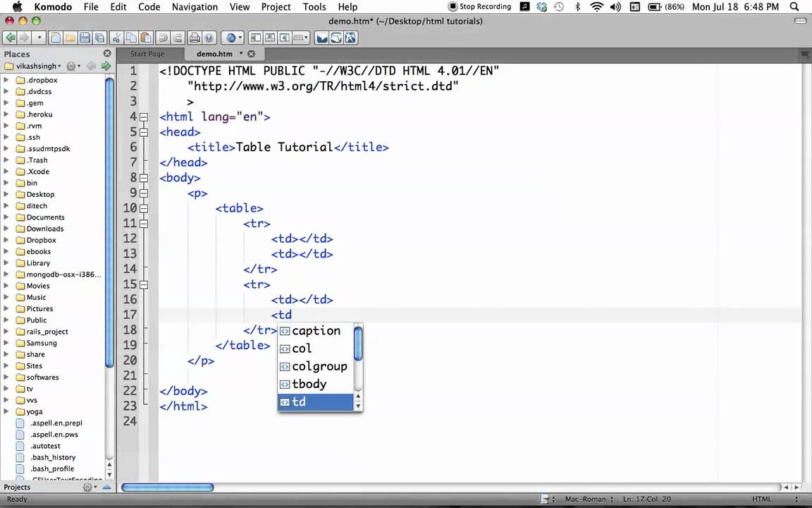812x508 pixels.
Task: Close the Places panel
Action: coord(107,54)
